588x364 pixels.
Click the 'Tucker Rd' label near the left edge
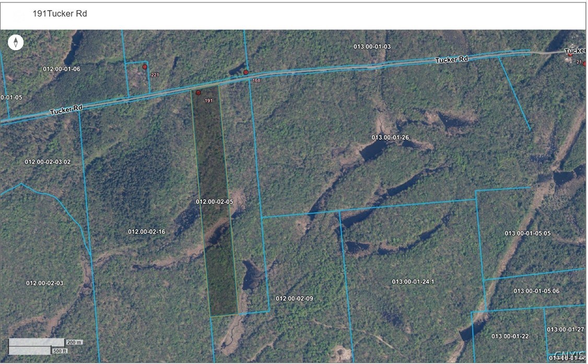tap(66, 110)
